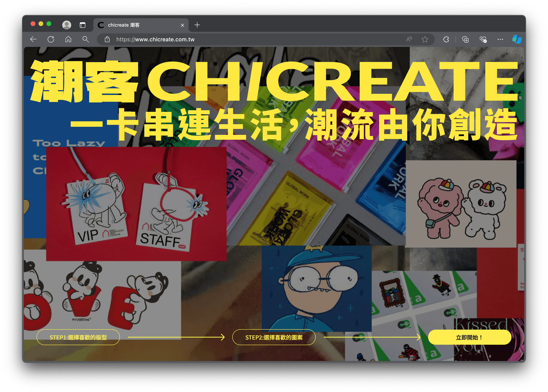Open Browser Essentials heart icon
The image size is (548, 392).
483,39
